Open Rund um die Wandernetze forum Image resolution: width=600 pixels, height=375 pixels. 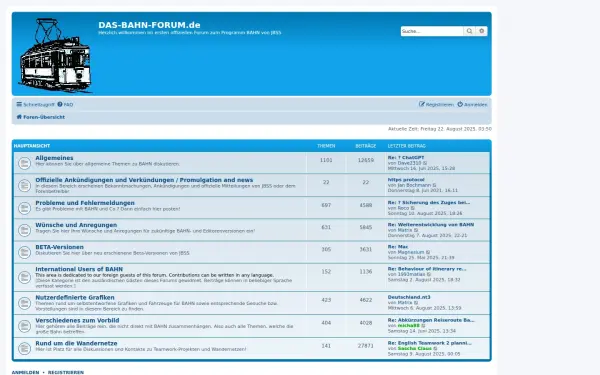point(77,343)
